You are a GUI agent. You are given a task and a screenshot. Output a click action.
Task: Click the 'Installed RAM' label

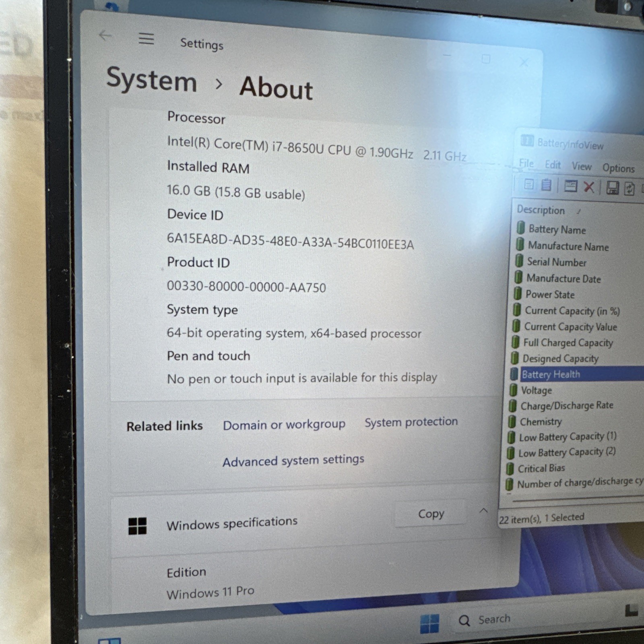[x=208, y=167]
